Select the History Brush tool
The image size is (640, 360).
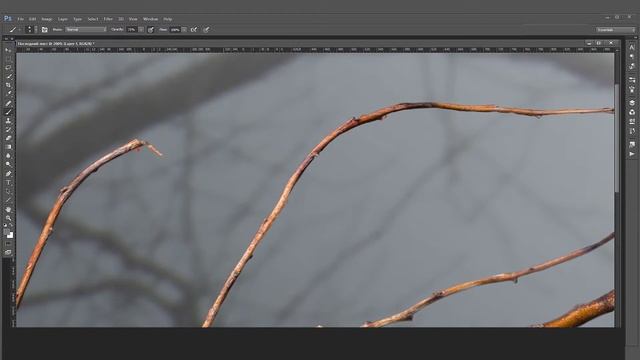(x=8, y=129)
